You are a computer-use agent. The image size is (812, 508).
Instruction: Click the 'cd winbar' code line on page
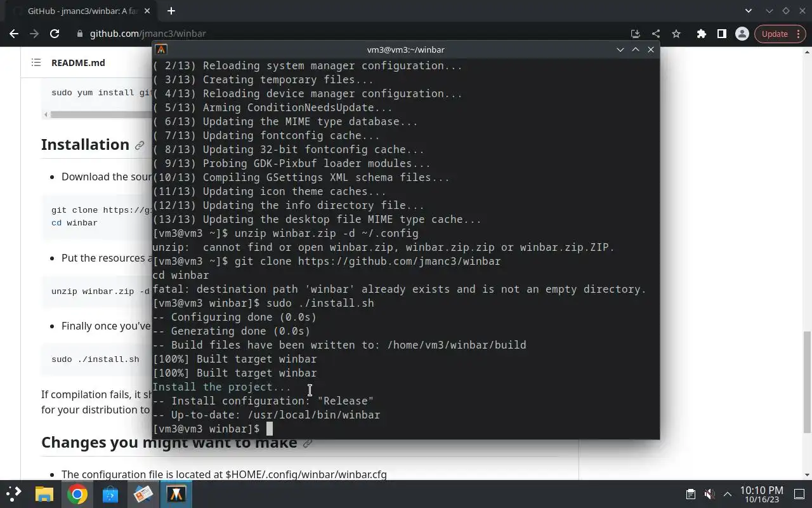tap(74, 223)
